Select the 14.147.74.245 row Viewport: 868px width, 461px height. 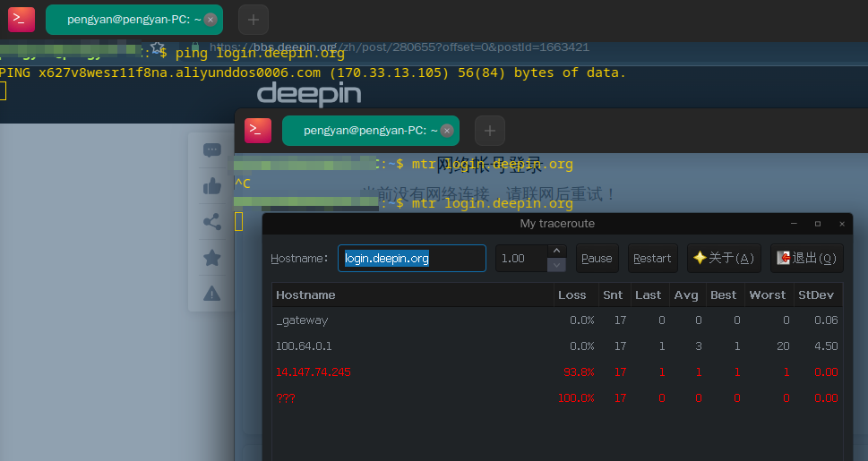pyautogui.click(x=557, y=372)
